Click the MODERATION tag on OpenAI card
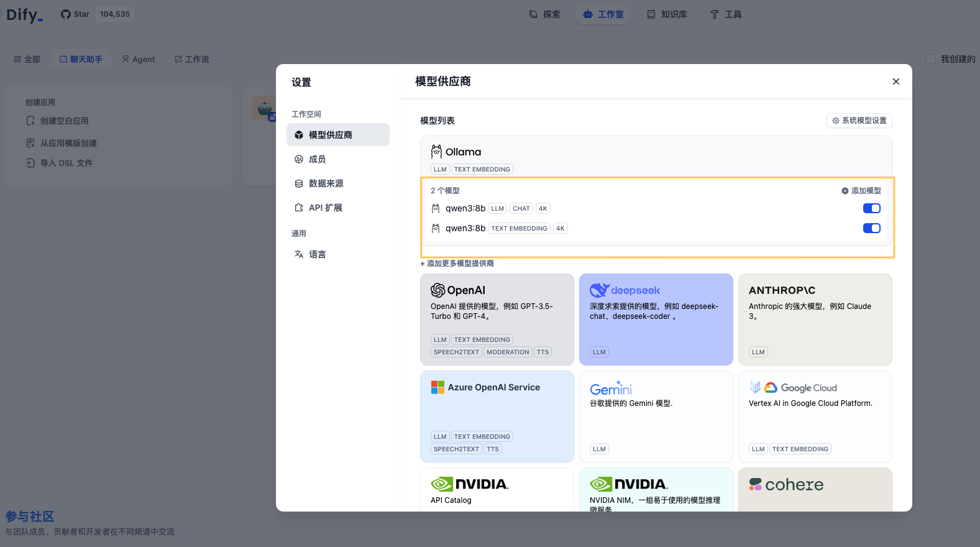Screen dimensions: 980x547 click(508, 352)
